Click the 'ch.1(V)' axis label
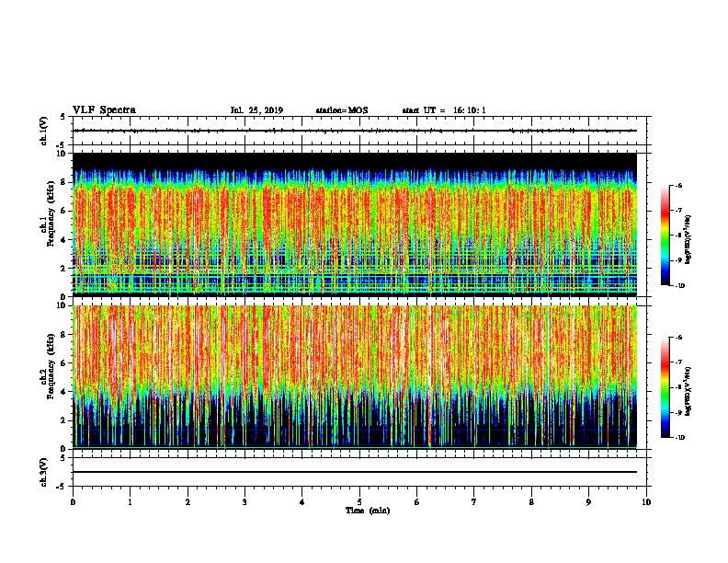728x563 pixels. coord(43,131)
